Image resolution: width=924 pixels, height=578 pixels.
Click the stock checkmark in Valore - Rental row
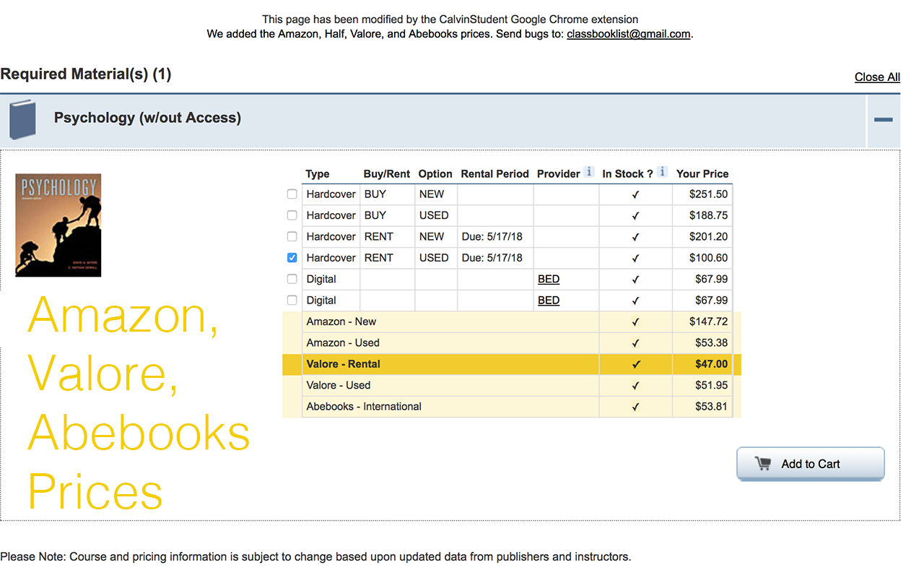coord(635,364)
